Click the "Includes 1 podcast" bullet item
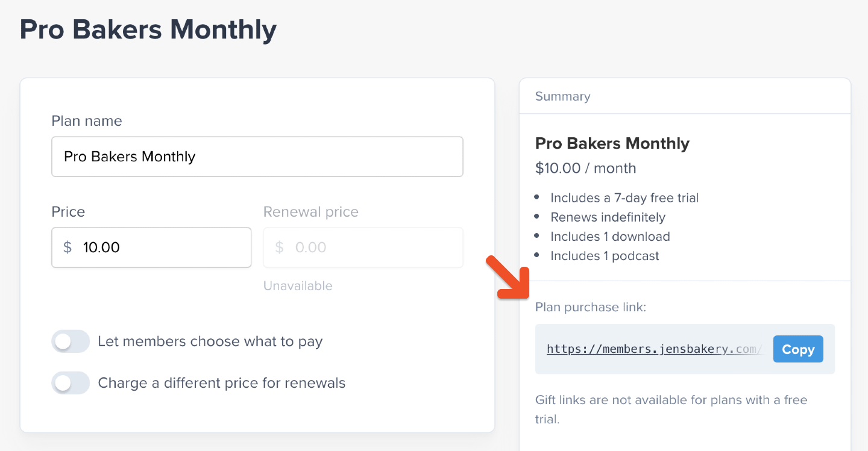This screenshot has height=451, width=868. coord(605,255)
